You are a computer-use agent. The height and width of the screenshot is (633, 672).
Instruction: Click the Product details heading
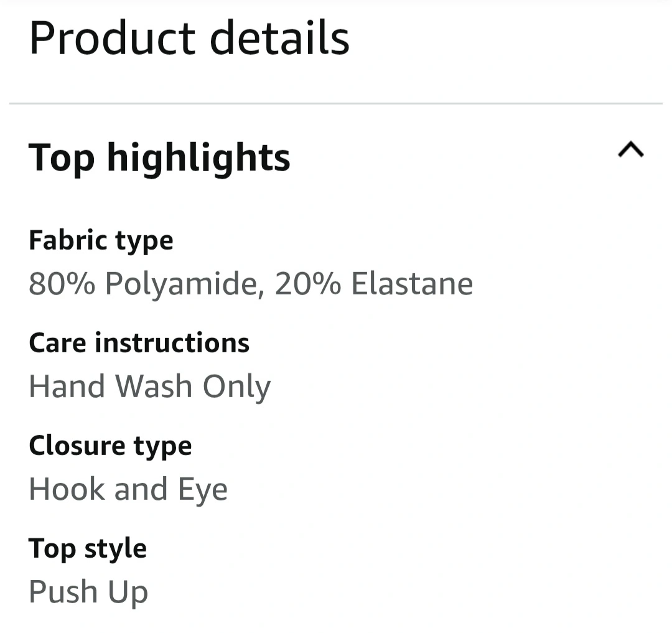tap(189, 38)
